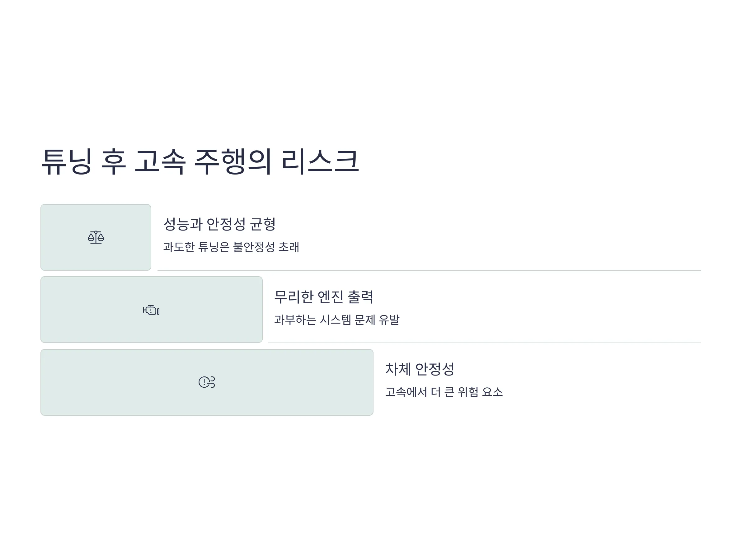Viewport: 747px width, 560px height.
Task: Select the heading 무리한 엔진 출력
Action: (x=323, y=297)
